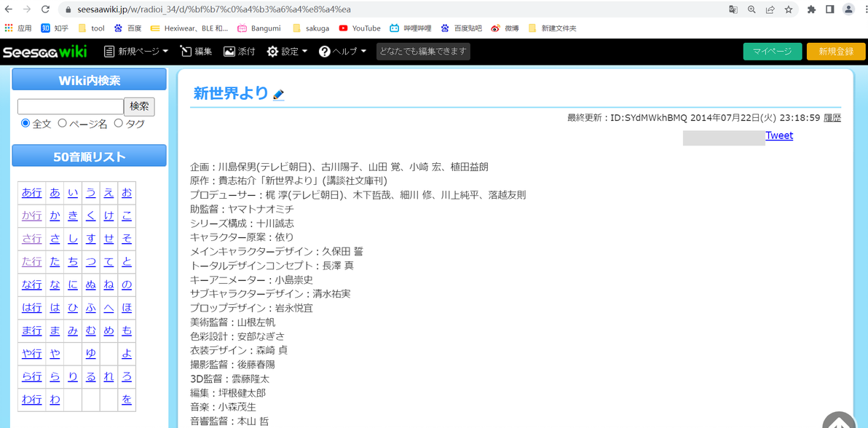Click the site lock icon in address bar
The height and width of the screenshot is (428, 868).
68,10
